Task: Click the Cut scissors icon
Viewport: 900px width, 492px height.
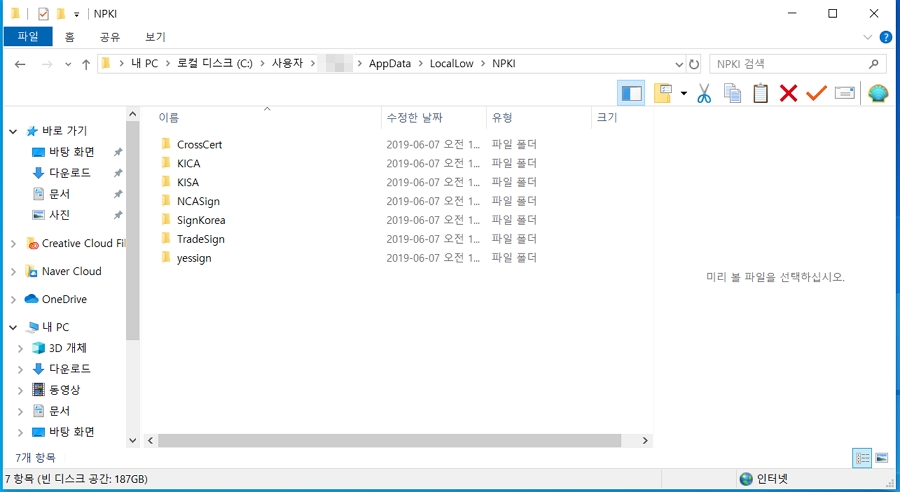Action: 704,93
